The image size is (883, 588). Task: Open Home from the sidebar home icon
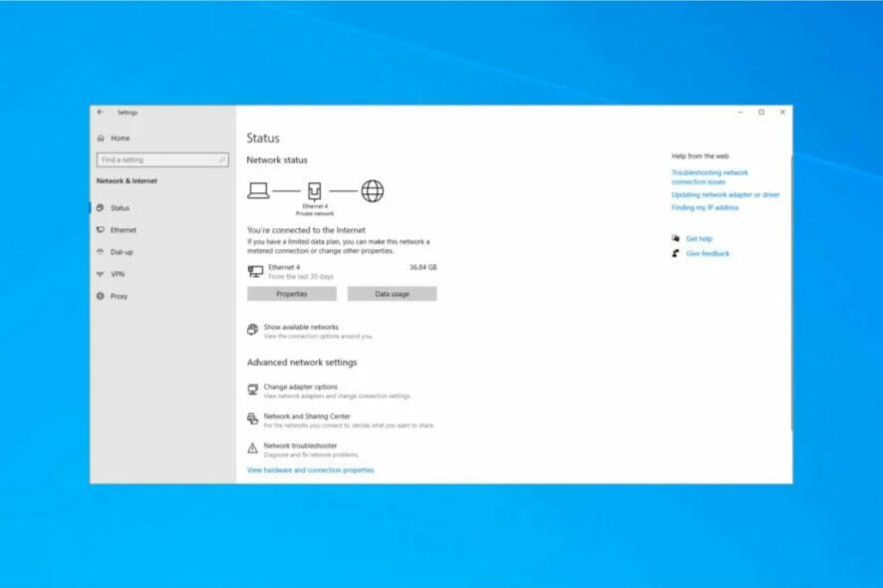click(x=101, y=138)
